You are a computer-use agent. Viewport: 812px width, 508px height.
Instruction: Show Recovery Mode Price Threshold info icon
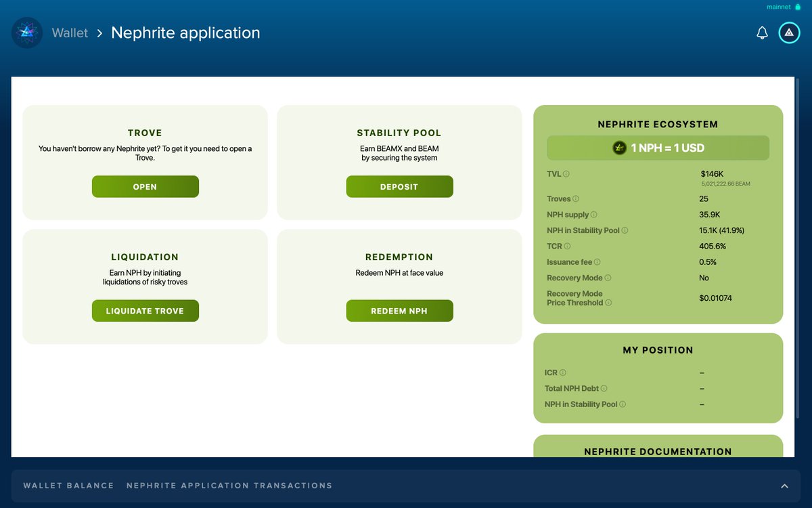coord(608,303)
